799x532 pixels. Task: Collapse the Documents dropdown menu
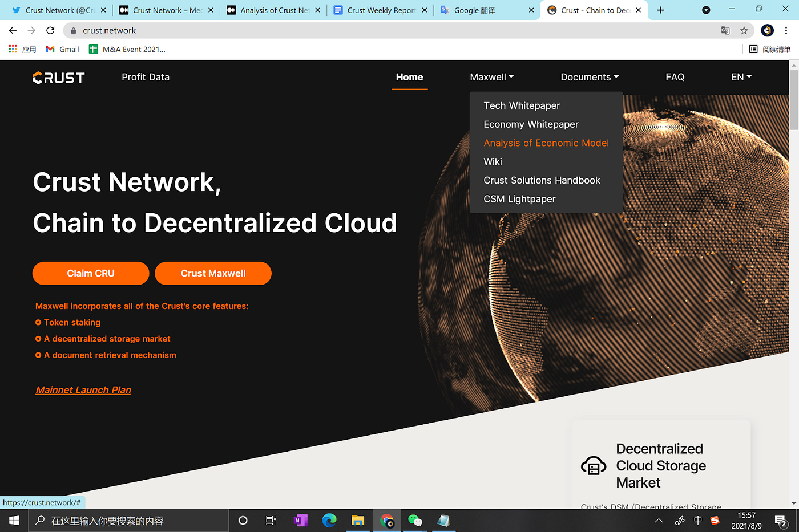click(590, 77)
